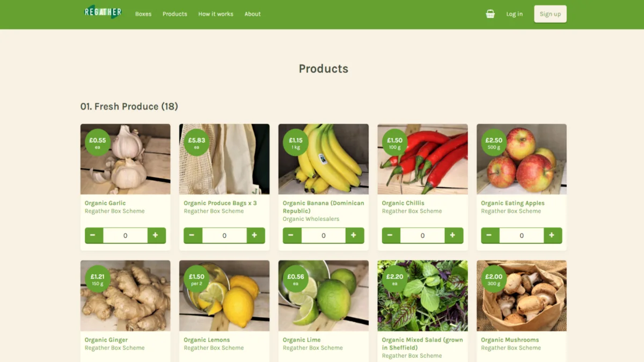Select the Organic Chillis quantity field
644x362 pixels.
[422, 235]
